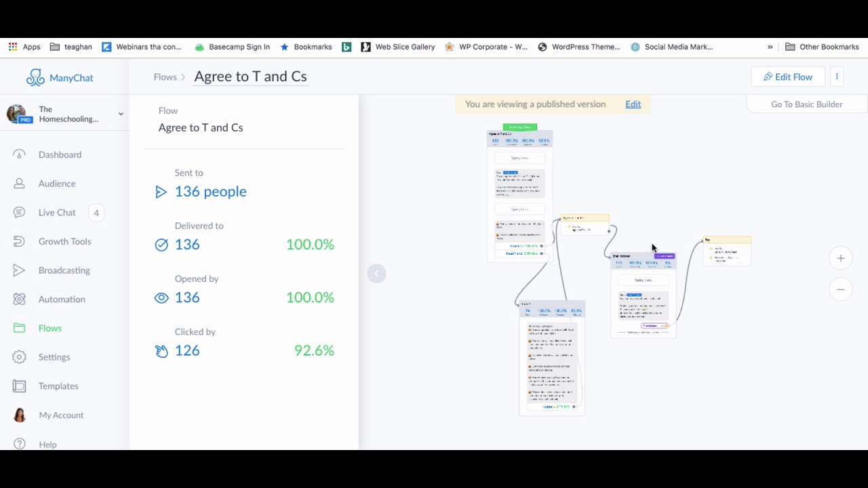Click the Delivered to checkmark icon
The width and height of the screenshot is (868, 488).
coord(161,245)
